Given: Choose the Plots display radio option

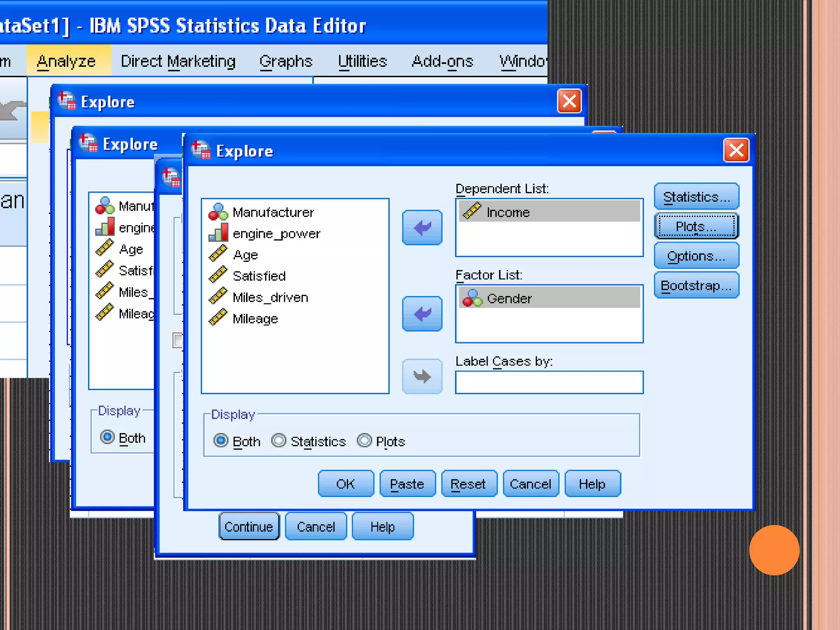Looking at the screenshot, I should point(364,441).
